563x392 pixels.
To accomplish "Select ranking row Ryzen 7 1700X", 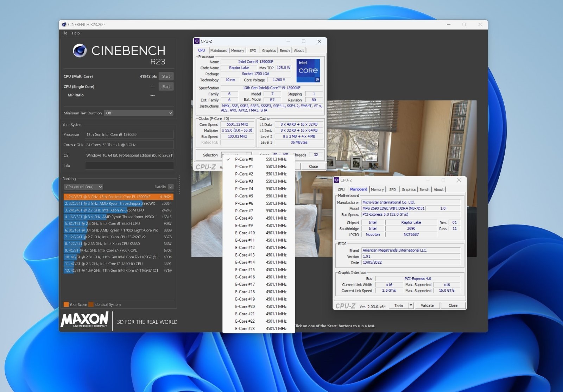I will [118, 230].
